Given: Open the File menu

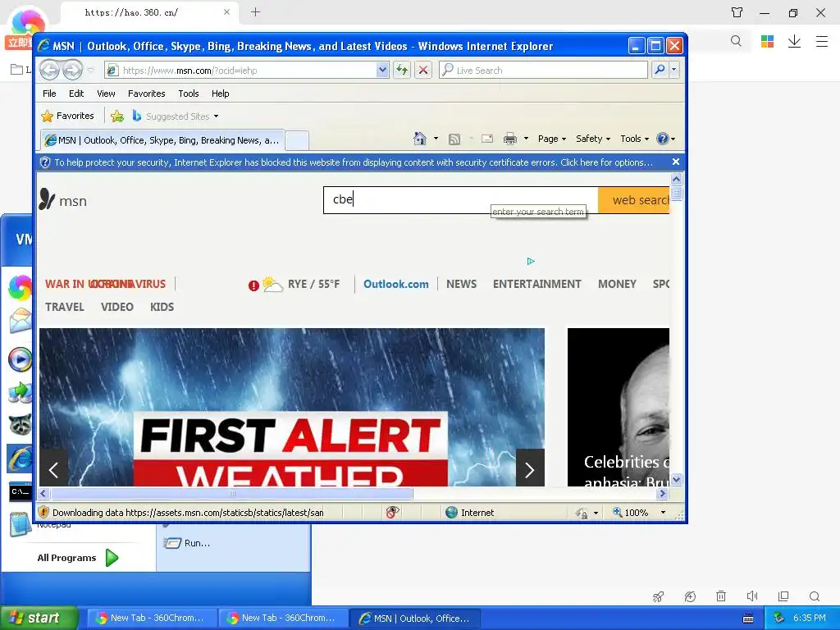Looking at the screenshot, I should click(49, 94).
